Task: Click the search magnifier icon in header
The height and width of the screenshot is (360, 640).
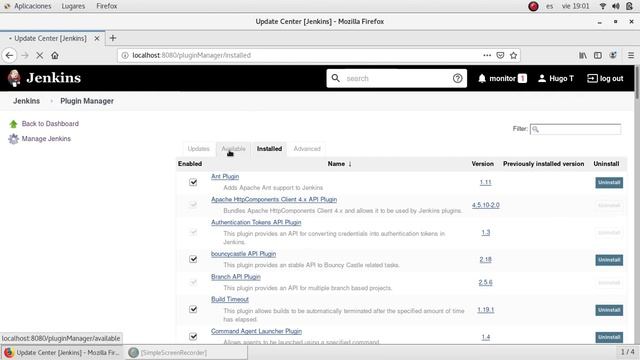Action: (336, 78)
